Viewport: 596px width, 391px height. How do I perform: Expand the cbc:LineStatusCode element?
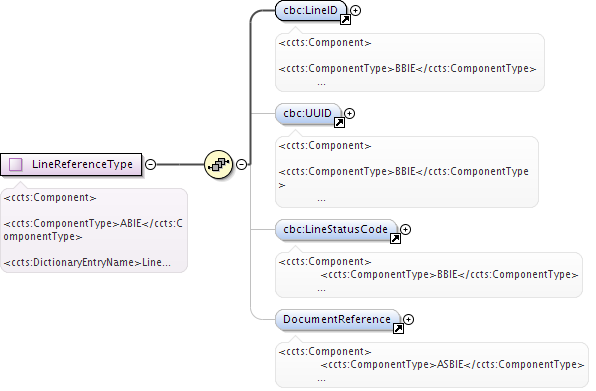406,230
